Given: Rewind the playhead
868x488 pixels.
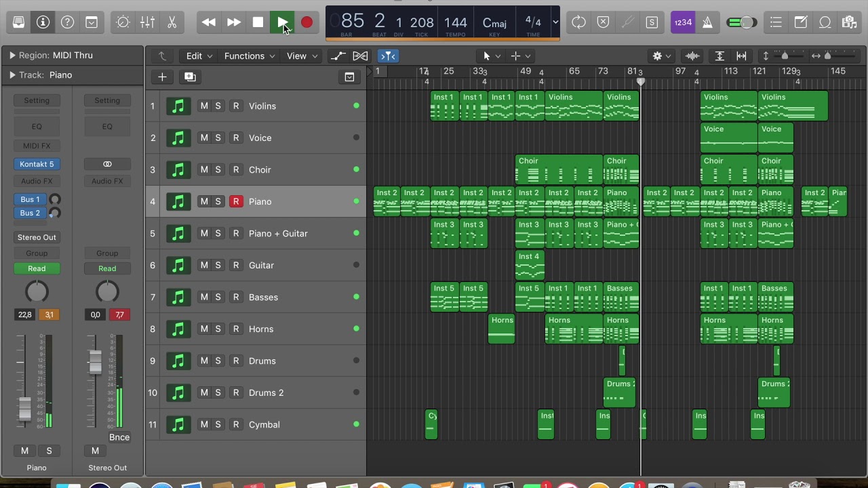Looking at the screenshot, I should point(209,22).
